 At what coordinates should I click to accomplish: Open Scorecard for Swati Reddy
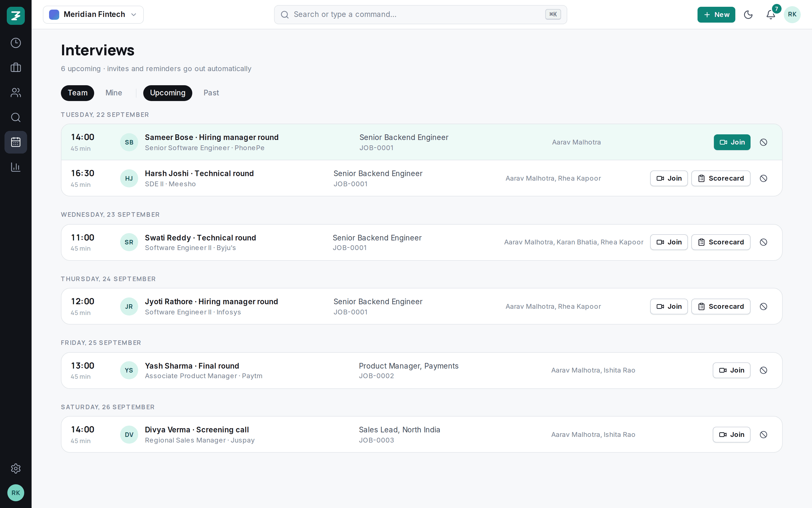[x=721, y=242]
